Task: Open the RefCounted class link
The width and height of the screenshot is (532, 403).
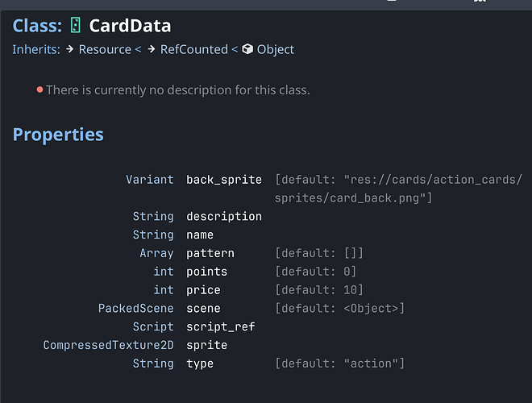Action: (193, 50)
